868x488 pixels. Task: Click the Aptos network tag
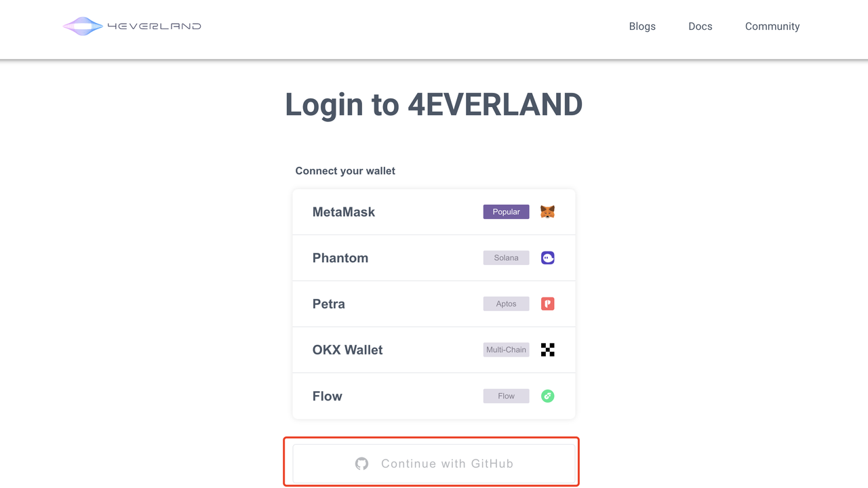click(506, 304)
